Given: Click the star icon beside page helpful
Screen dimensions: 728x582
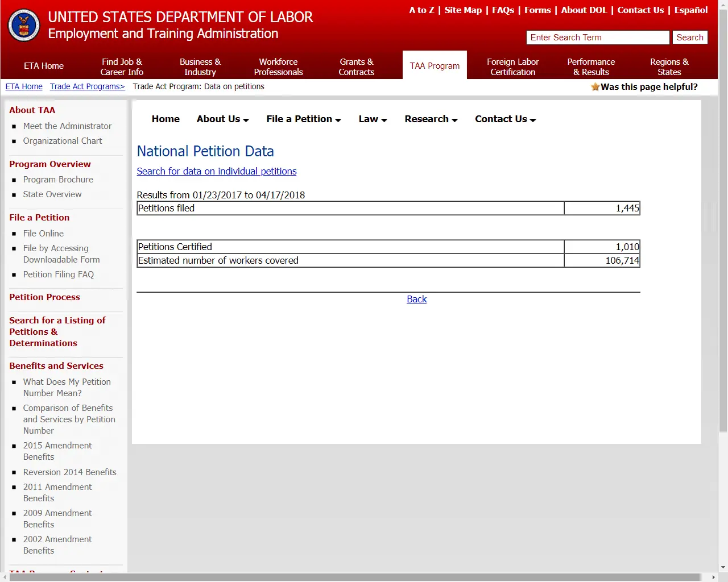Looking at the screenshot, I should [x=595, y=87].
